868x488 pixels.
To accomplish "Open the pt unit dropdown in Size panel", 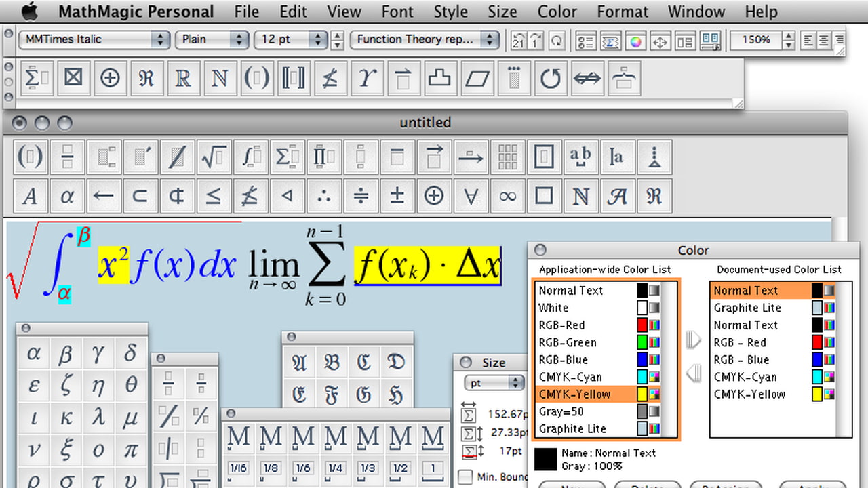I will click(494, 383).
